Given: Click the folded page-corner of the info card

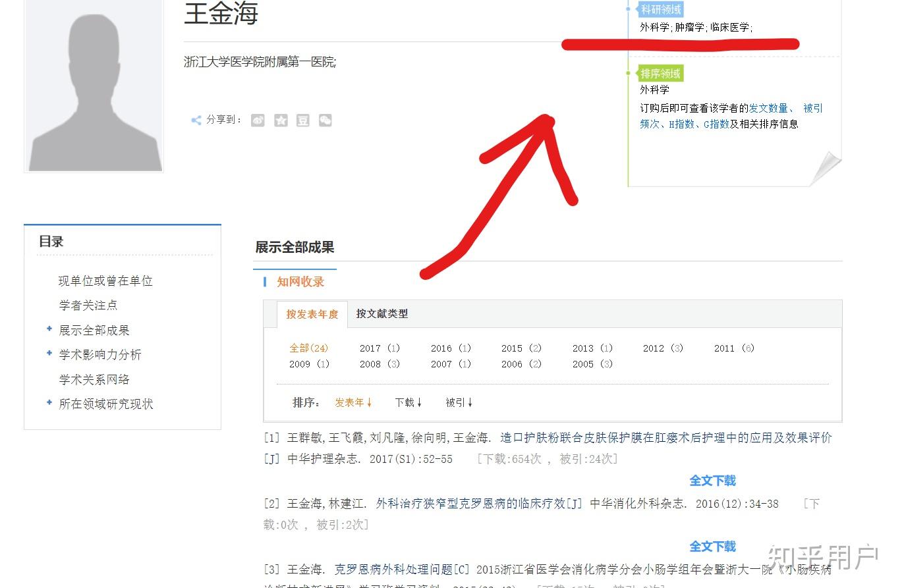Looking at the screenshot, I should tap(825, 169).
